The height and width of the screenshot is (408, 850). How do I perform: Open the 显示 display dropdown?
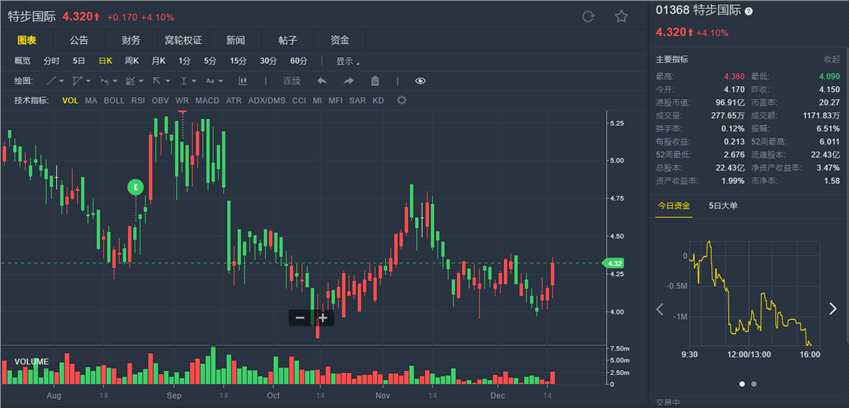click(347, 61)
